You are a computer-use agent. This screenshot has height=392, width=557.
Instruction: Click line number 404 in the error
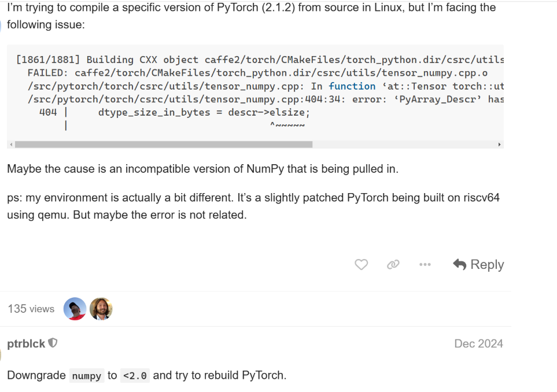(48, 112)
